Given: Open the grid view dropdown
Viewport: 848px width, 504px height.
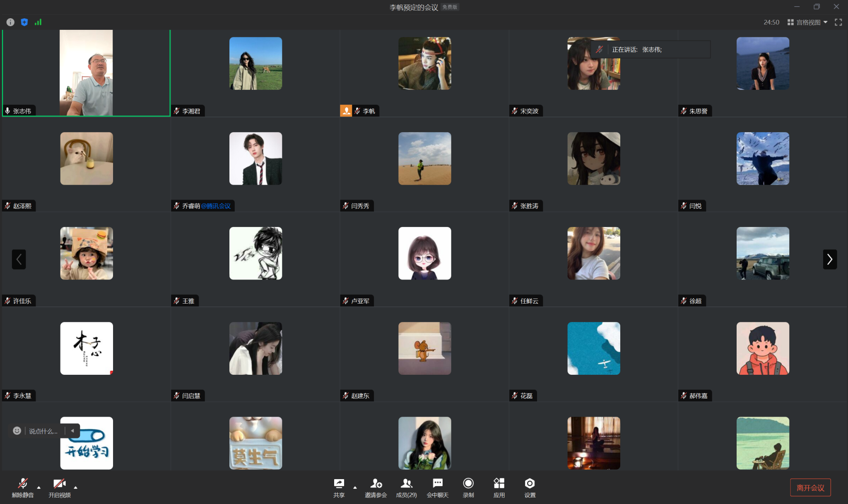Looking at the screenshot, I should [807, 22].
